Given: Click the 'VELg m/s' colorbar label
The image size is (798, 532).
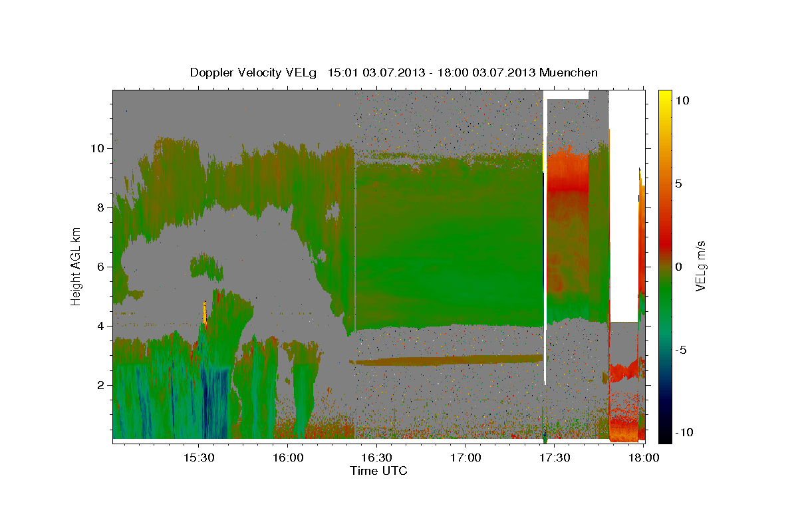Looking at the screenshot, I should [701, 266].
